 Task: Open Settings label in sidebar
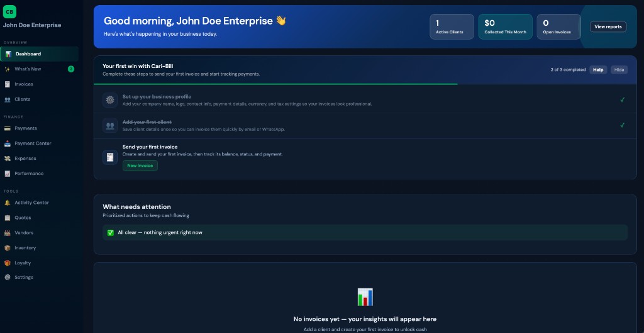[24, 278]
